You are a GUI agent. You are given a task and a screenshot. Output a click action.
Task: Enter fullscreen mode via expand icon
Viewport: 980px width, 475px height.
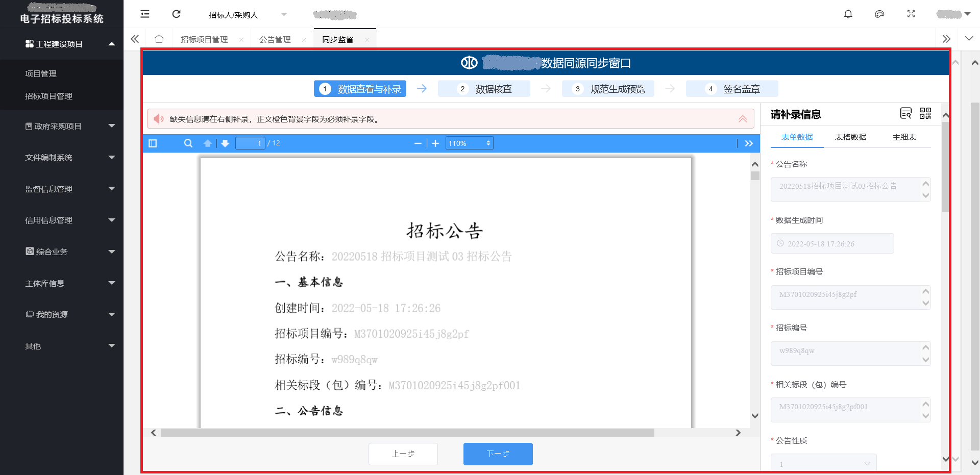coord(911,14)
